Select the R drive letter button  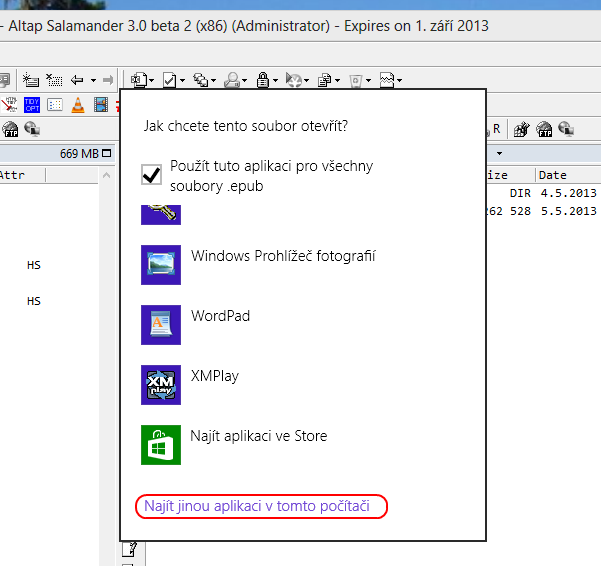(496, 129)
